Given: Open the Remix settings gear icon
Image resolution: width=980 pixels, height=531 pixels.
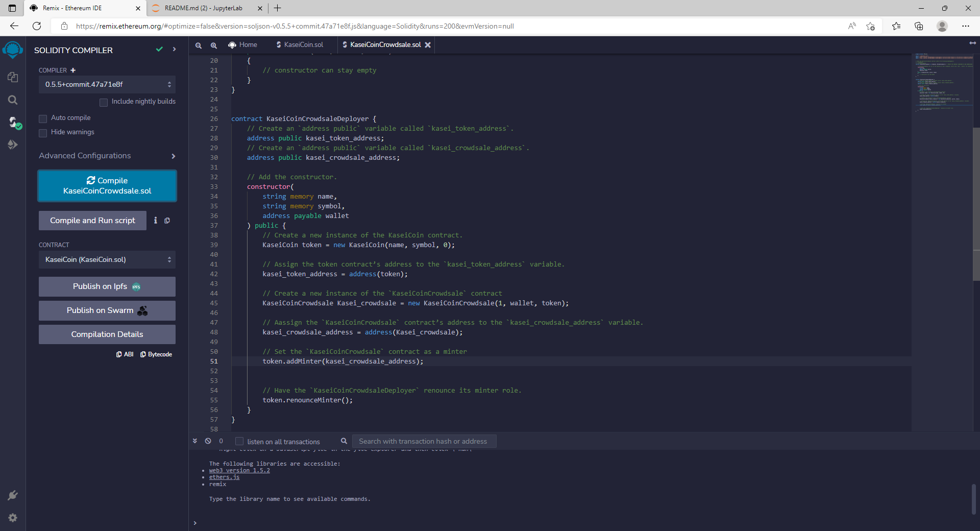Looking at the screenshot, I should point(13,518).
